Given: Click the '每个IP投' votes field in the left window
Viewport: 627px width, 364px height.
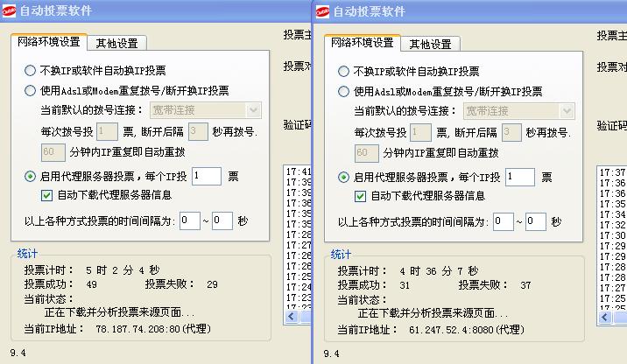Looking at the screenshot, I should [x=206, y=176].
